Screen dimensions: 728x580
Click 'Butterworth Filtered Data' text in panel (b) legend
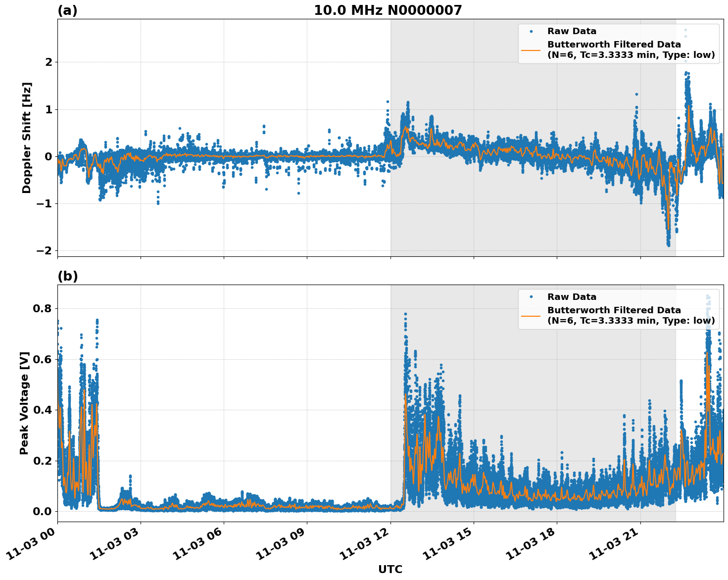(x=614, y=310)
